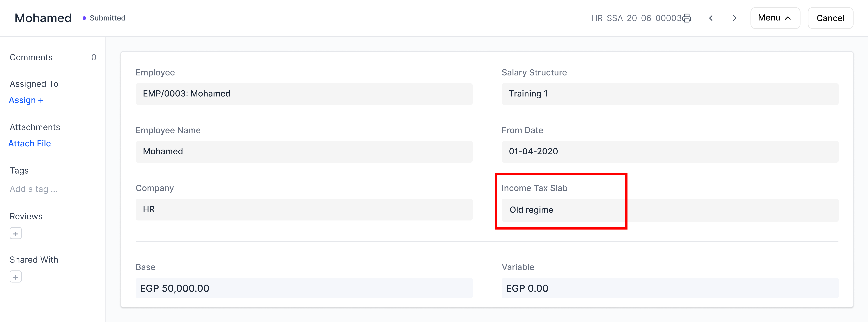Add a review with plus icon

pos(16,233)
